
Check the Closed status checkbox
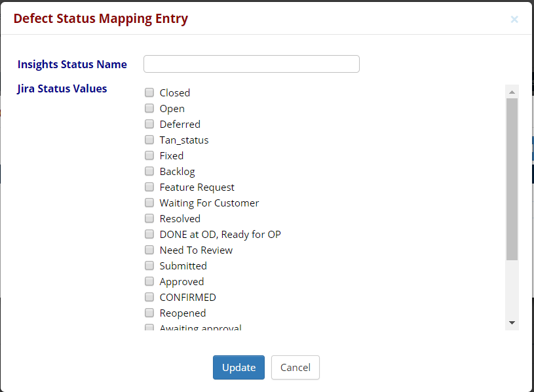[149, 92]
